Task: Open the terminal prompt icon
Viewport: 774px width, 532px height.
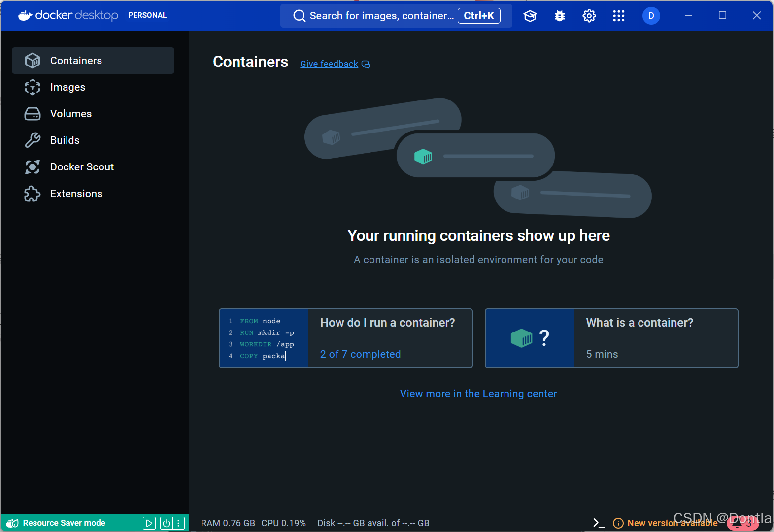Action: (599, 523)
